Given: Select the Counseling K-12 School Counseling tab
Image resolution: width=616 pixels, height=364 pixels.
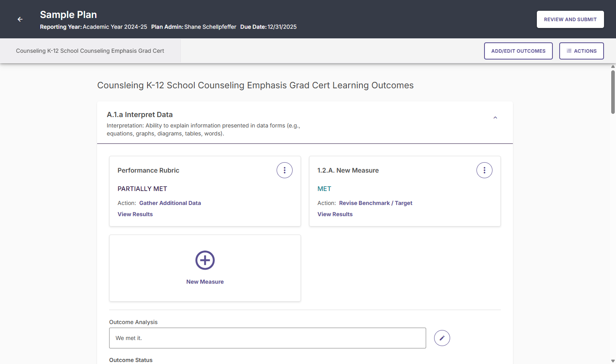Looking at the screenshot, I should (90, 51).
